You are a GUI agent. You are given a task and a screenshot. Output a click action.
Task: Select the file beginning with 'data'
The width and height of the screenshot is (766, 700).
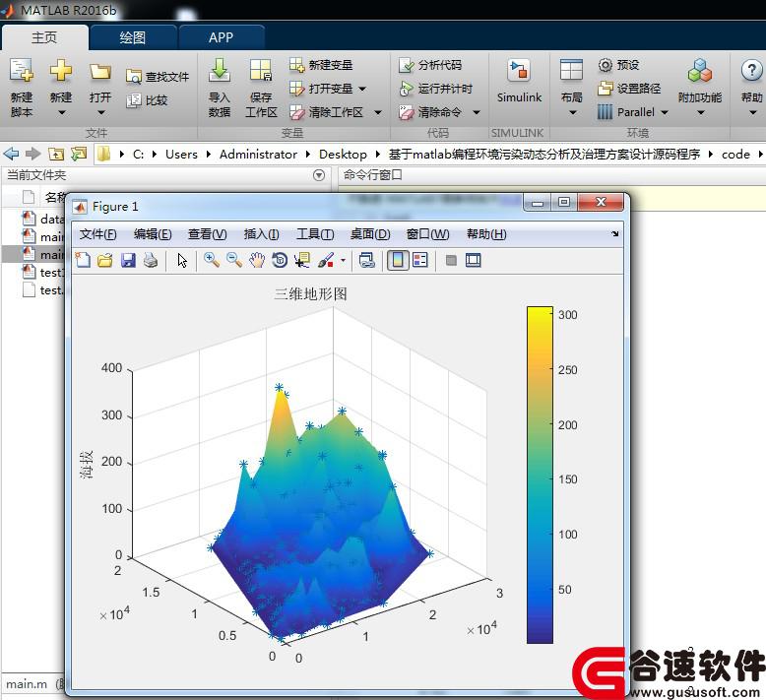[42, 219]
